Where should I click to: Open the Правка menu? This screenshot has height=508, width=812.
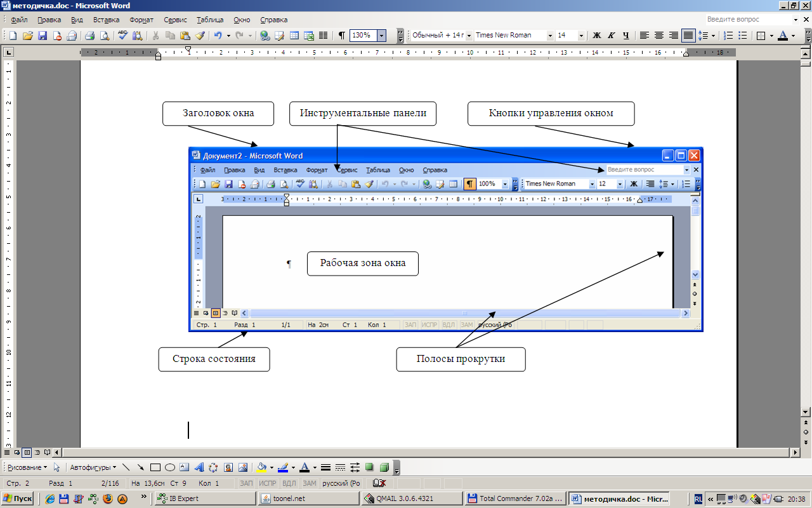point(49,20)
